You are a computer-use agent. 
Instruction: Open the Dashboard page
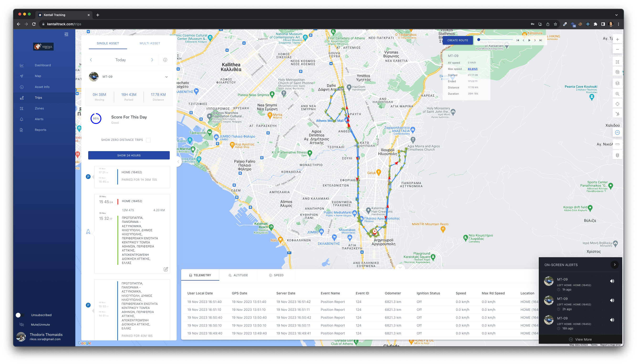point(43,65)
